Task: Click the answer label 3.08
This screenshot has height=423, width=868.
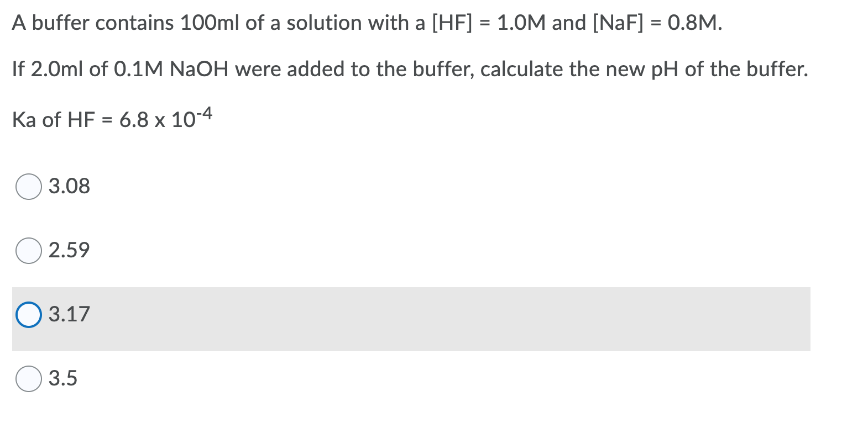Action: (x=69, y=187)
